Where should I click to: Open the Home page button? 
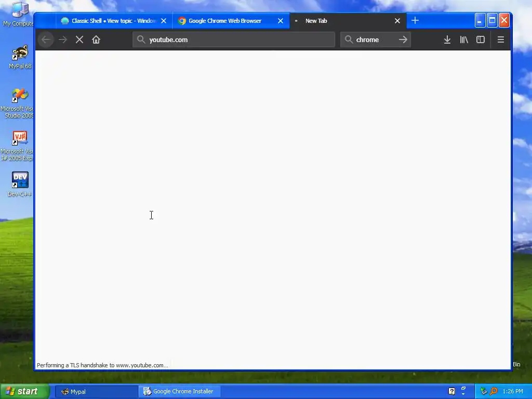pyautogui.click(x=96, y=39)
